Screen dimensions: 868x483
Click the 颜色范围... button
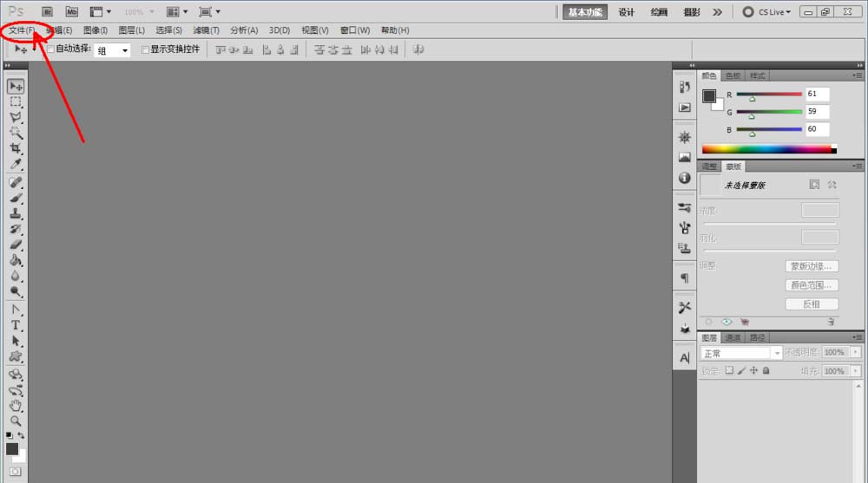pyautogui.click(x=812, y=285)
